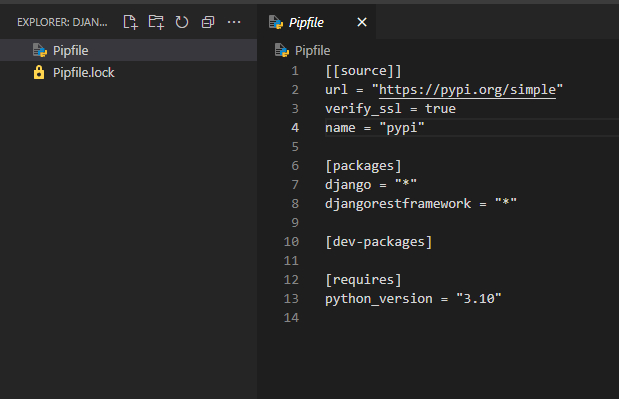
Task: Click the djangorestframework = "*" line
Action: tap(421, 204)
